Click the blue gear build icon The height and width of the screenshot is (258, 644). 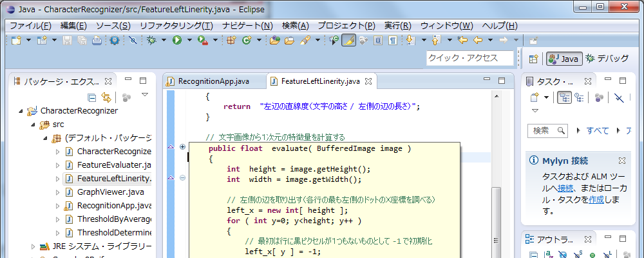click(114, 40)
